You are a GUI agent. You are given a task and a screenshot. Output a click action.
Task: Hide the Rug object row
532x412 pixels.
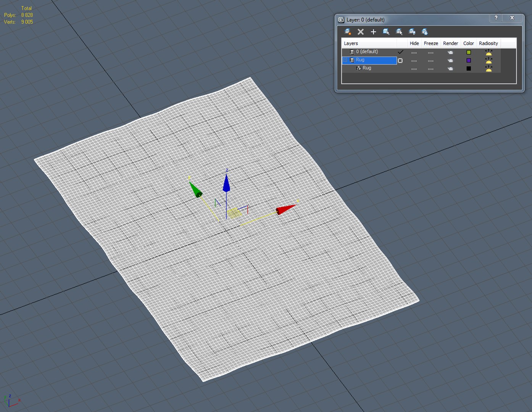point(414,69)
